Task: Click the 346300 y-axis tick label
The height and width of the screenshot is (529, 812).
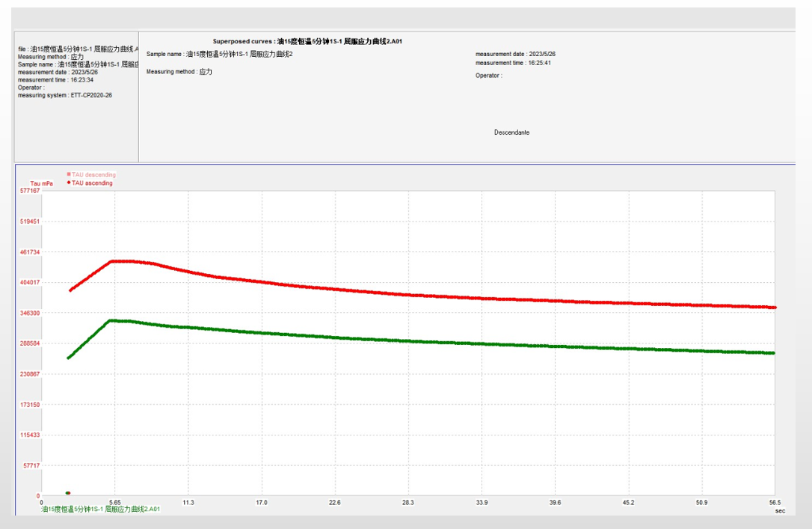Action: 30,313
